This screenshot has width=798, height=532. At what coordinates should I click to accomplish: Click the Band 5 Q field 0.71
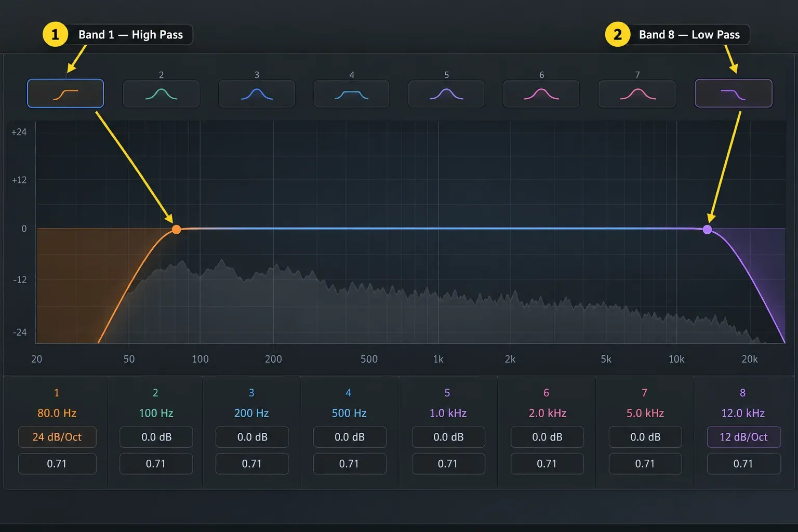pyautogui.click(x=448, y=463)
